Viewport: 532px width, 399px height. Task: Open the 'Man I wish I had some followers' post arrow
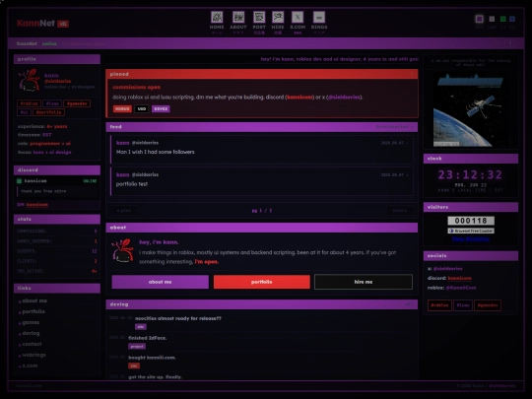(x=407, y=143)
